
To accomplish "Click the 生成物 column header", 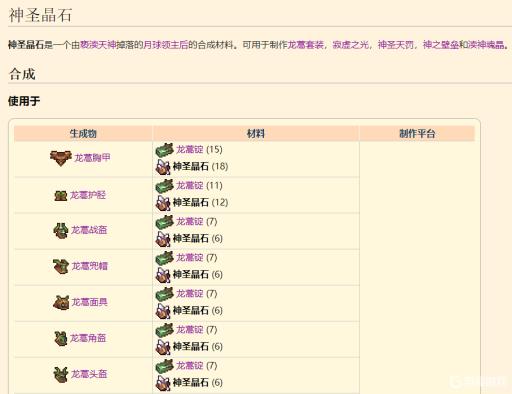I will 83,134.
